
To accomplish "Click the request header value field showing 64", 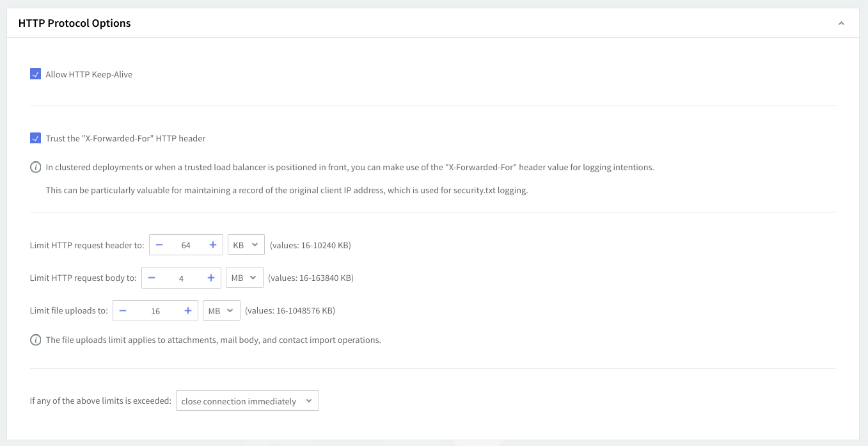I will pyautogui.click(x=186, y=245).
